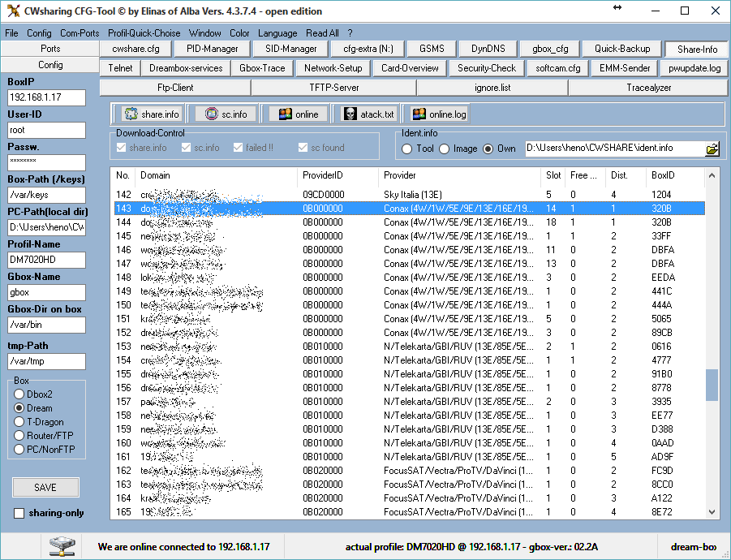Open atack.txt skull icon button
731x560 pixels.
click(x=369, y=114)
